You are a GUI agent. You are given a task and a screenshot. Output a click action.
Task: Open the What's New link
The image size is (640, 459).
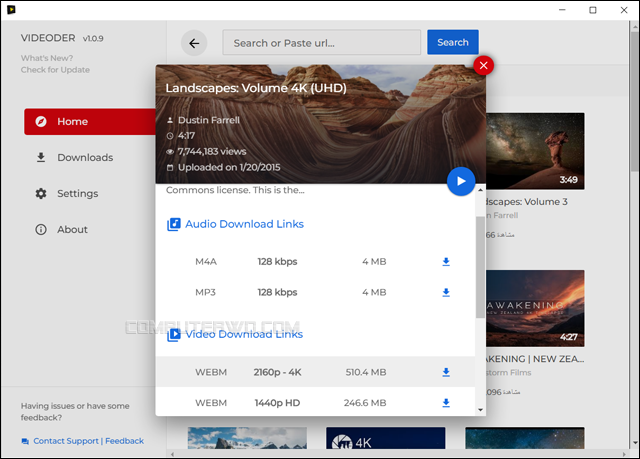pos(47,58)
